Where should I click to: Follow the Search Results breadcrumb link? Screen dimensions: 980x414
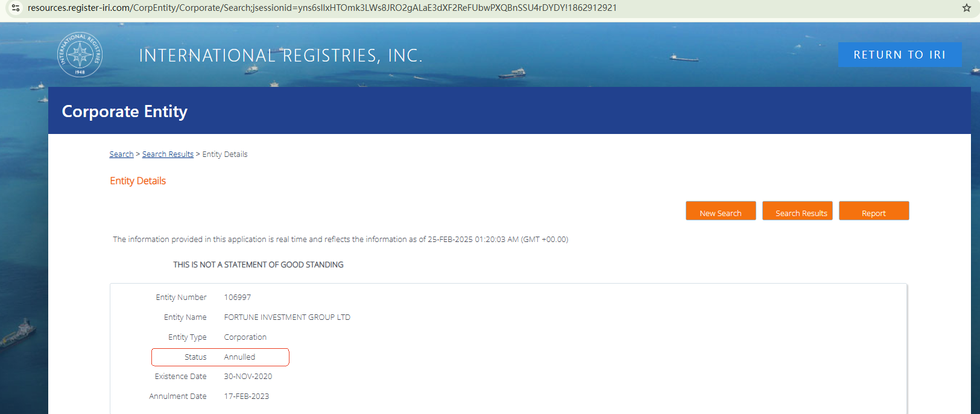[168, 154]
